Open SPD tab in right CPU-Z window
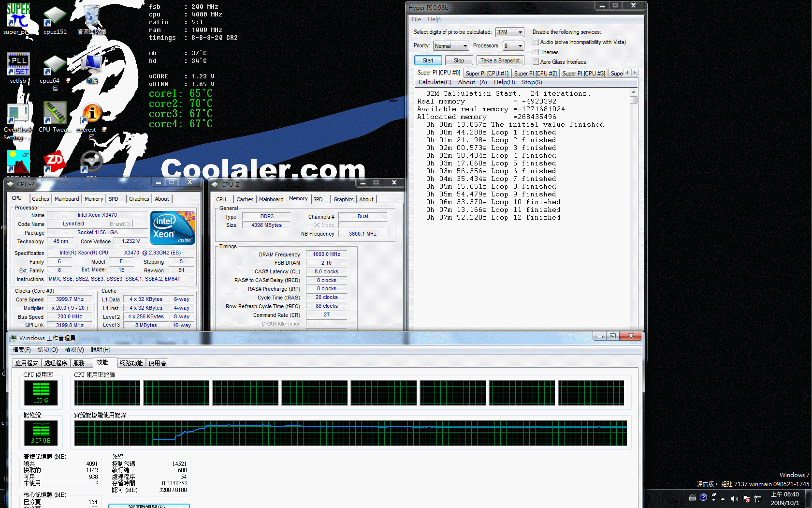Image resolution: width=812 pixels, height=508 pixels. (x=318, y=199)
